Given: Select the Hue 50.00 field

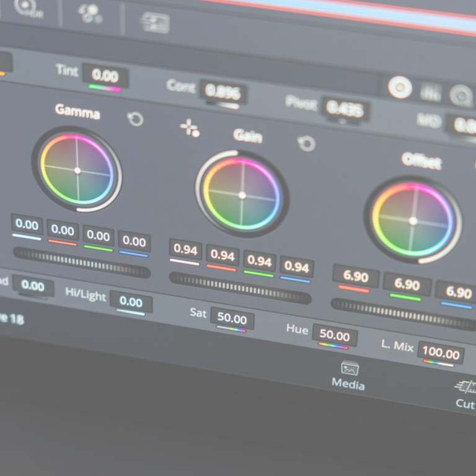Looking at the screenshot, I should click(x=334, y=335).
